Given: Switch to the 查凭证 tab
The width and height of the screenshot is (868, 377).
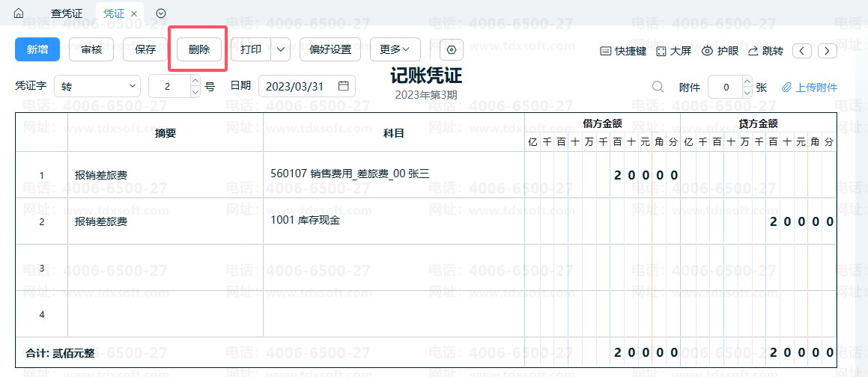Looking at the screenshot, I should [x=67, y=13].
